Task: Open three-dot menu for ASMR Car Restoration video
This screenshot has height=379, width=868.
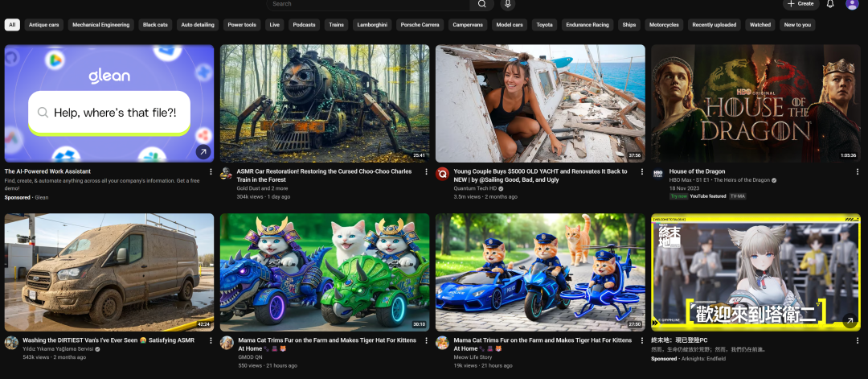Action: 427,171
